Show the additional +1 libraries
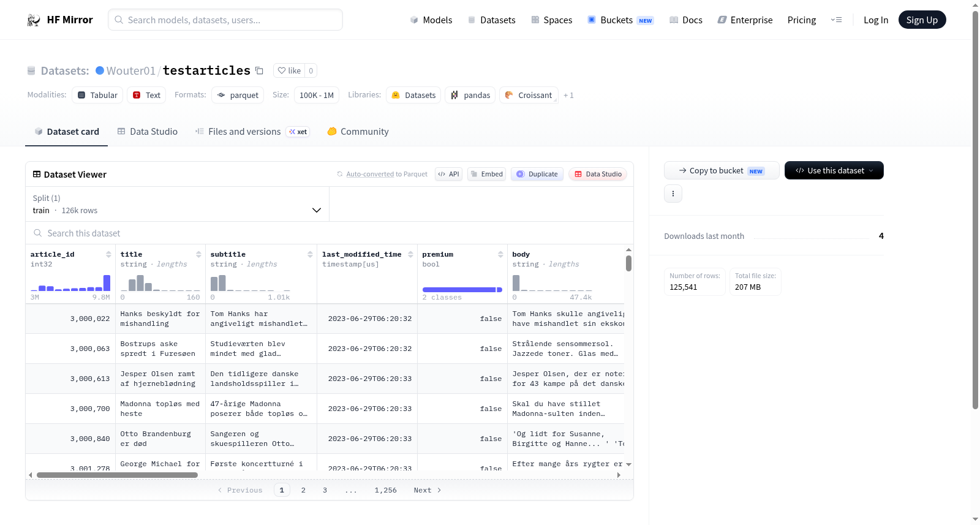This screenshot has height=525, width=980. pyautogui.click(x=568, y=96)
